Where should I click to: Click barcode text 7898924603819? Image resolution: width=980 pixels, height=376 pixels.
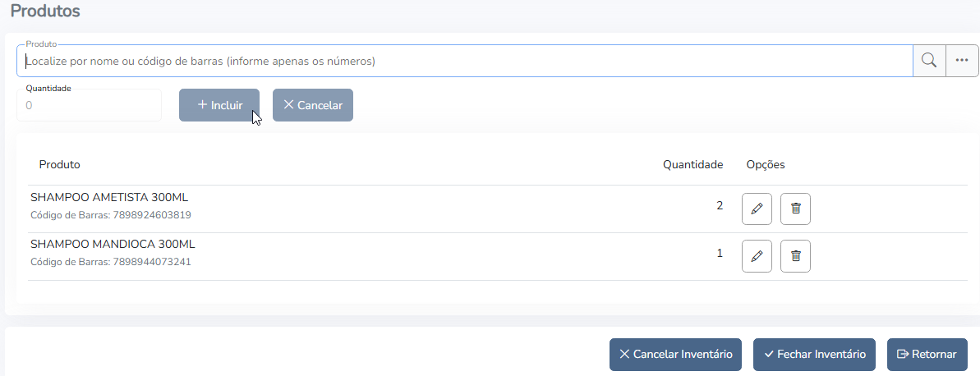coord(152,215)
